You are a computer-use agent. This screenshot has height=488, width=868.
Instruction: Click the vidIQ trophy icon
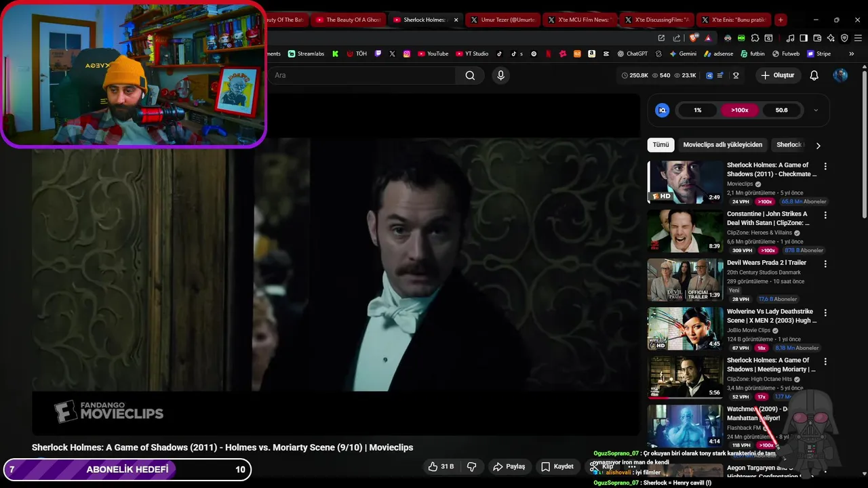pos(736,75)
